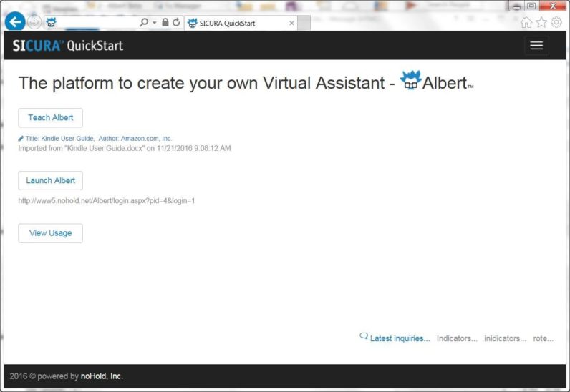Close the SICURA QuickStart tab

pos(291,23)
